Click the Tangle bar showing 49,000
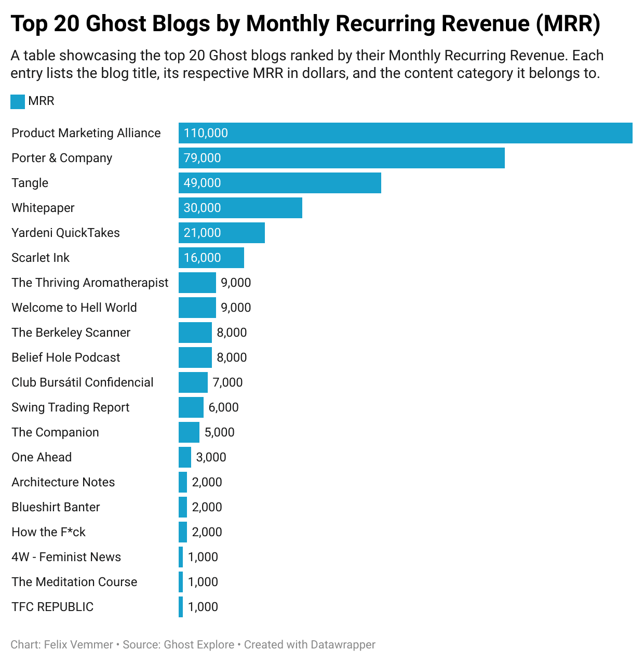Image resolution: width=644 pixels, height=663 pixels. click(279, 183)
